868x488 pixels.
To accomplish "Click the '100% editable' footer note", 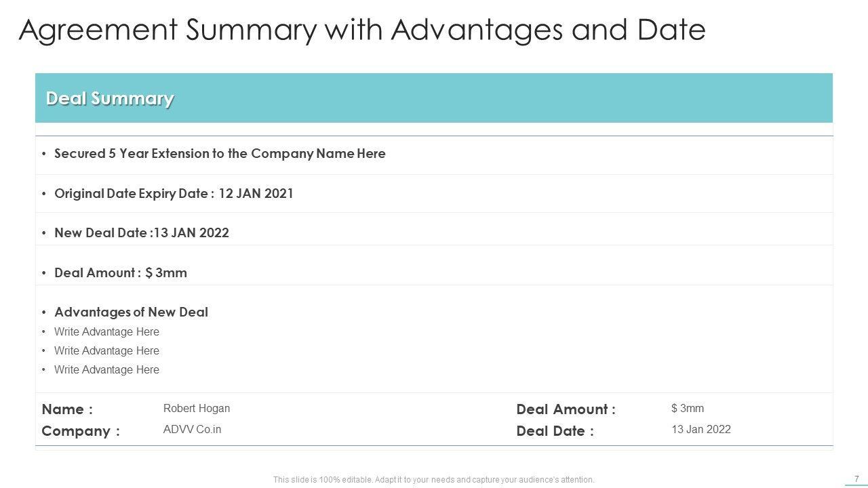I will (x=433, y=480).
